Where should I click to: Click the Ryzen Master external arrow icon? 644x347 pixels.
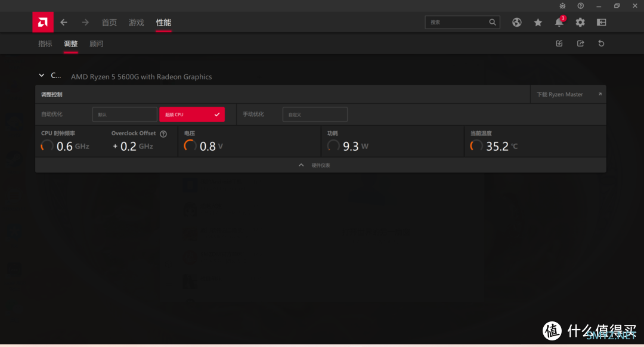click(x=600, y=94)
